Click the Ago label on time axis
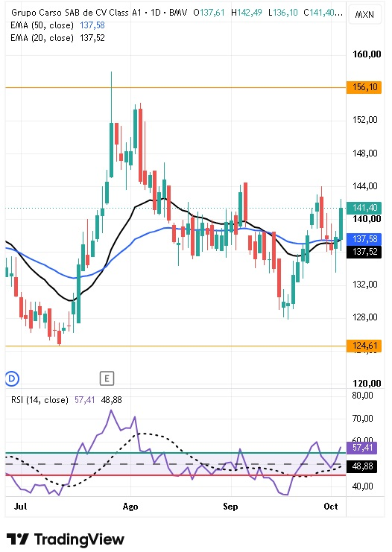The width and height of the screenshot is (392, 552). [130, 507]
